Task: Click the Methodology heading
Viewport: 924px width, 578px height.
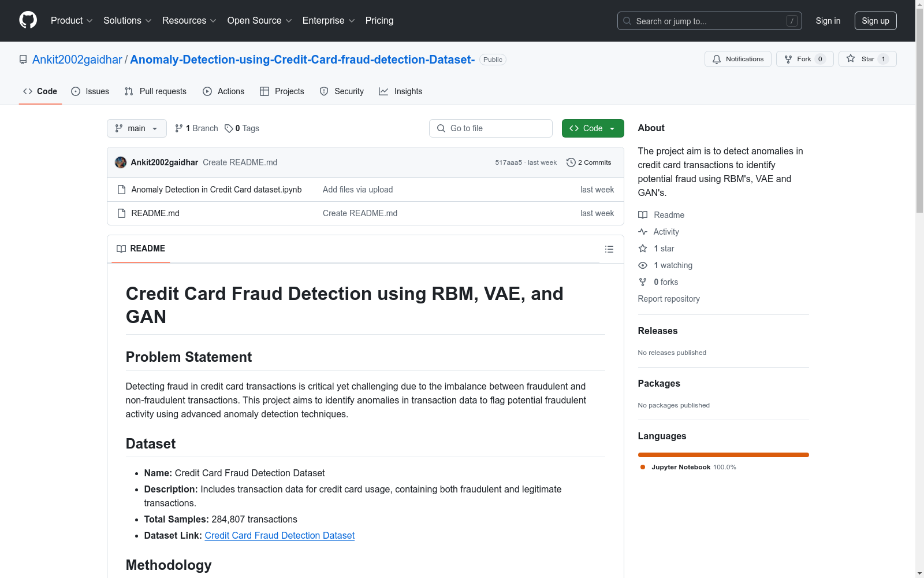Action: (x=169, y=565)
